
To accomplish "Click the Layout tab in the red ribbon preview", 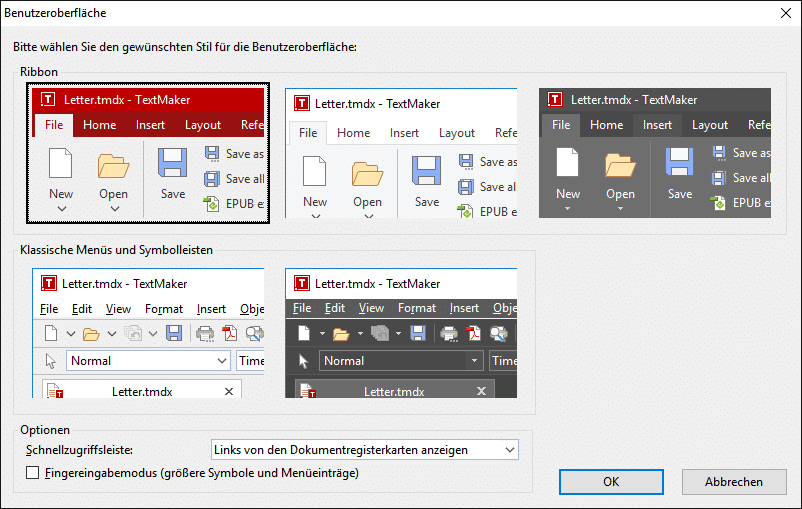I will (203, 125).
